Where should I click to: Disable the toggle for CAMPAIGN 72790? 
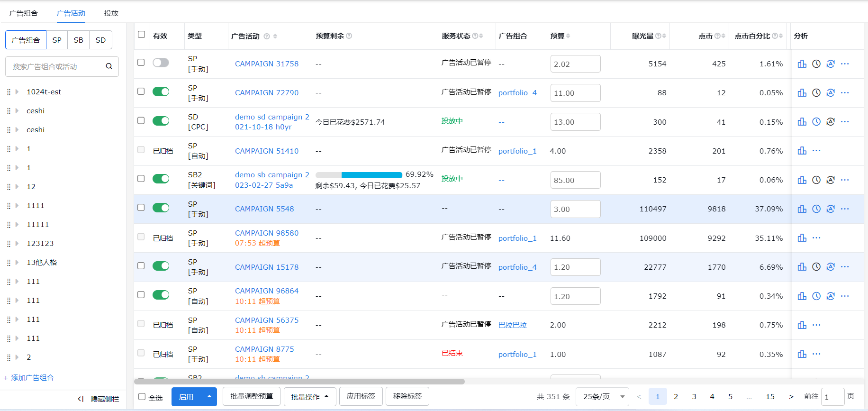point(161,91)
